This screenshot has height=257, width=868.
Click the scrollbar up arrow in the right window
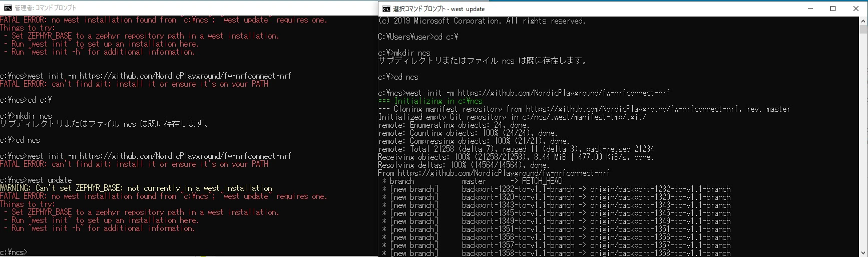pos(863,21)
